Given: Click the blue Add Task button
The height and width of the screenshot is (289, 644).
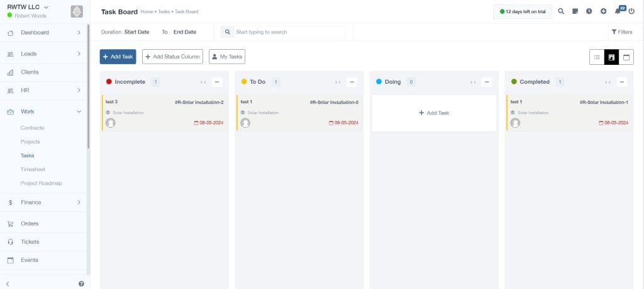Looking at the screenshot, I should click(x=118, y=57).
